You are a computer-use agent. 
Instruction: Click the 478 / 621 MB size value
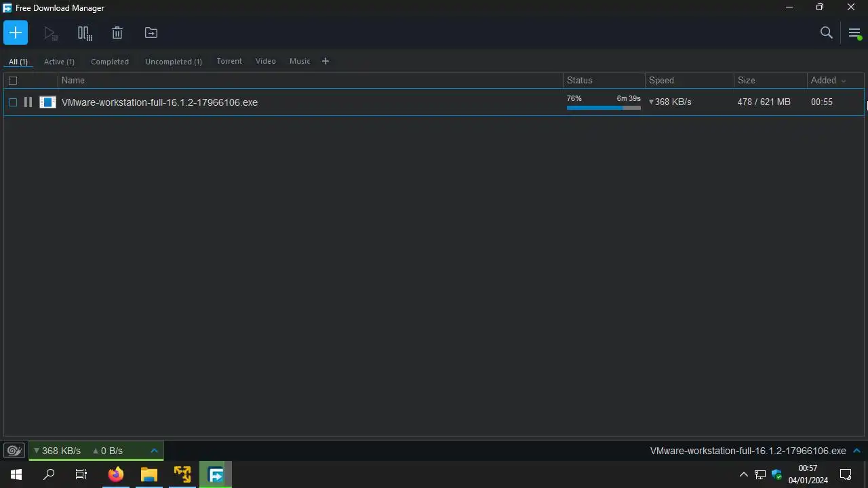[x=764, y=102]
